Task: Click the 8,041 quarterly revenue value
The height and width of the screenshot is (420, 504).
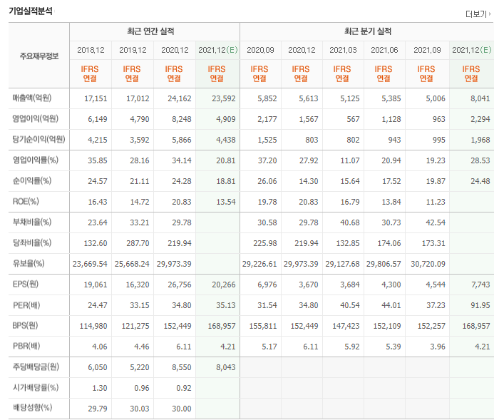Action: (x=480, y=98)
